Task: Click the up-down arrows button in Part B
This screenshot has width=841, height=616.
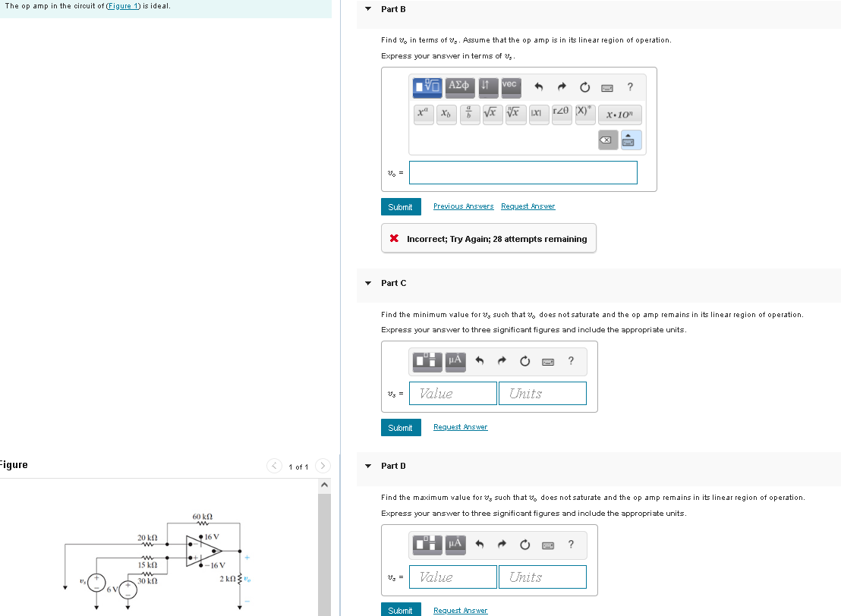Action: [488, 86]
